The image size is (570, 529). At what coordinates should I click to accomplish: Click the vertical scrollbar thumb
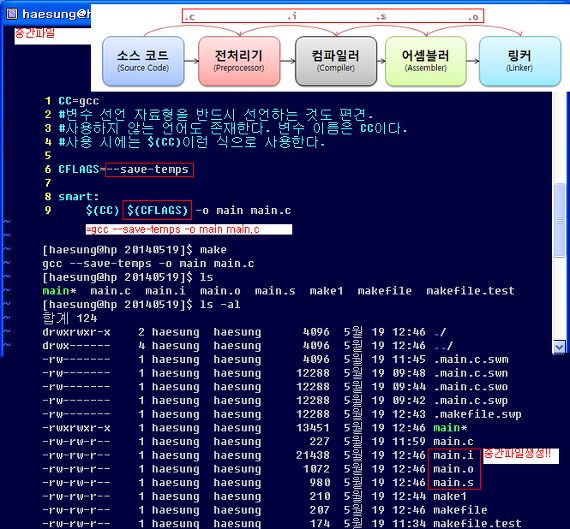[559, 220]
